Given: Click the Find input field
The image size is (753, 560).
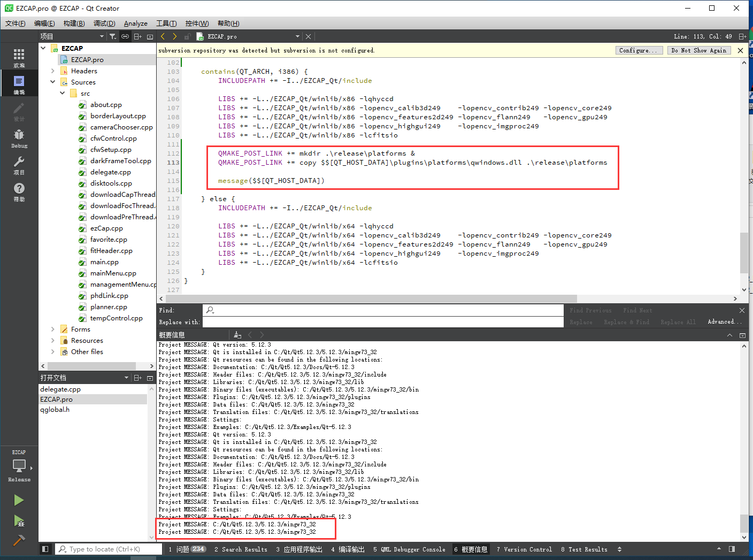Looking at the screenshot, I should [x=383, y=310].
